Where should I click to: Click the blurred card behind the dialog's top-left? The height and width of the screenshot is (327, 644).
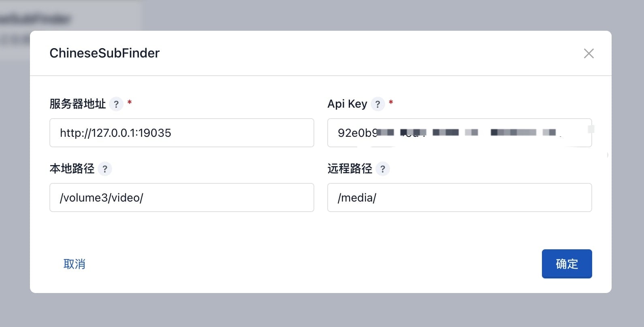pos(71,15)
